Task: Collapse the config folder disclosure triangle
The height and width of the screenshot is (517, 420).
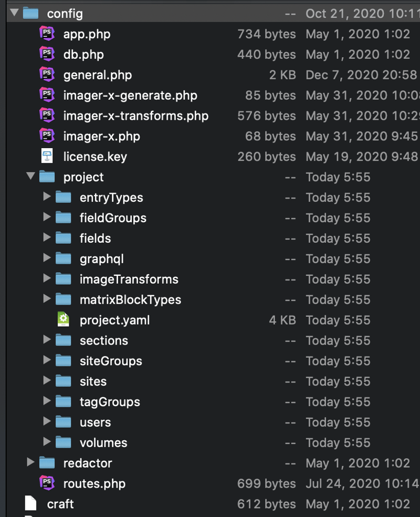Action: [x=14, y=13]
